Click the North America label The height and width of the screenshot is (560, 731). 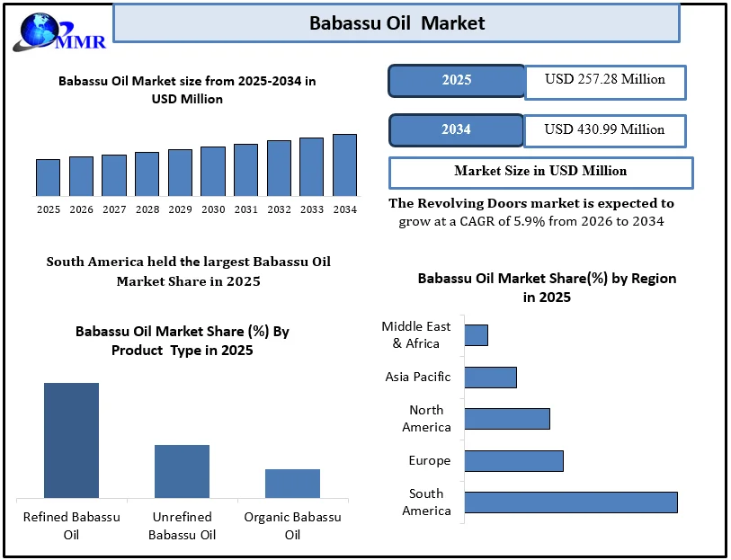coord(426,418)
